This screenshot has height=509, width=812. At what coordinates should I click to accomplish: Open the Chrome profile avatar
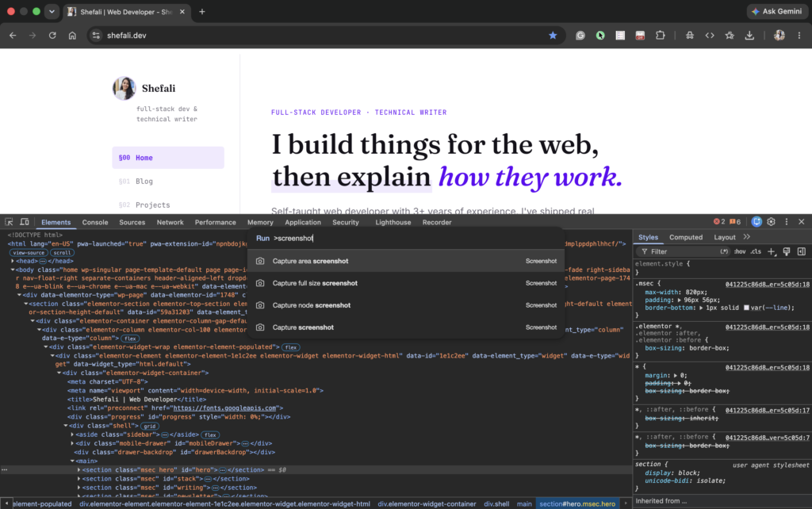click(x=779, y=35)
